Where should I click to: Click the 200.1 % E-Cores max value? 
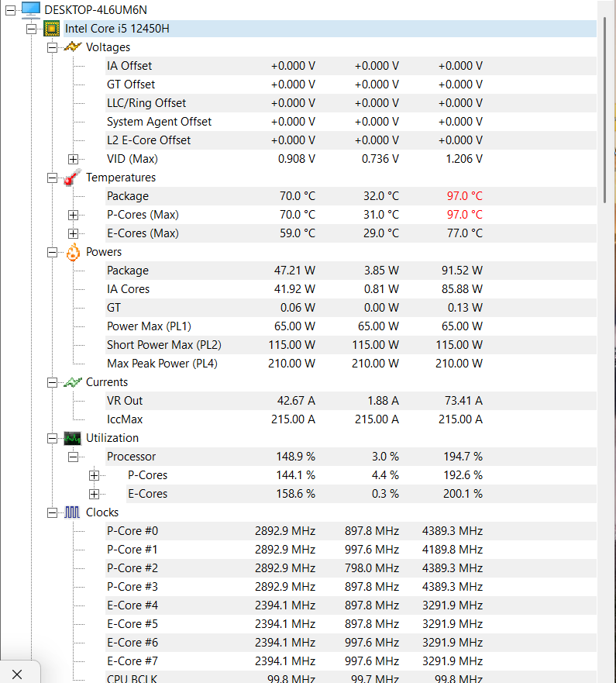463,494
